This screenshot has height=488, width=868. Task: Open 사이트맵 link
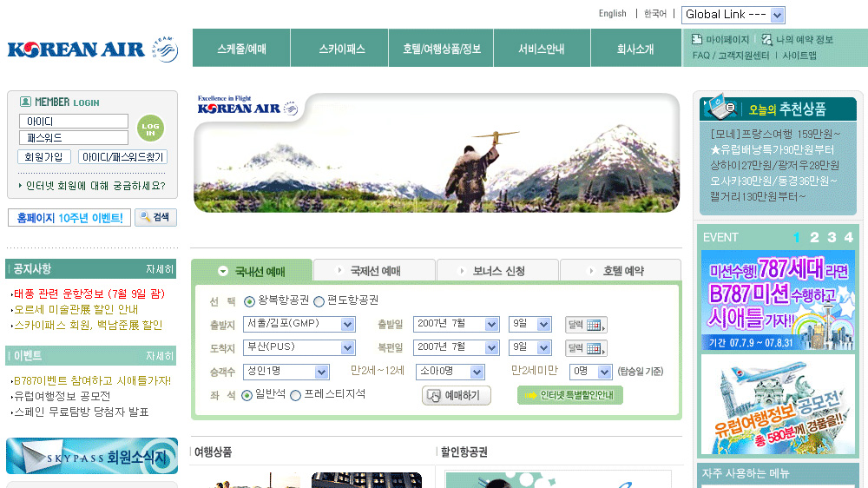799,56
